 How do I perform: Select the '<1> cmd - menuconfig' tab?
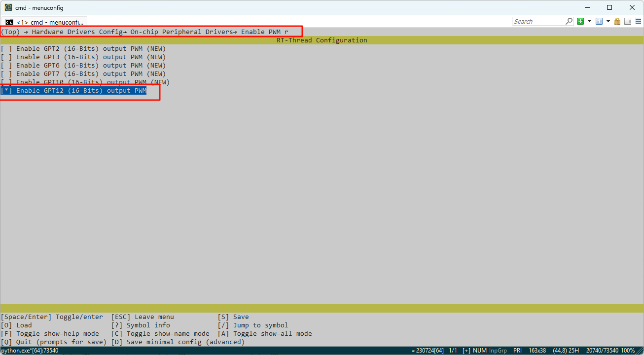coord(44,22)
